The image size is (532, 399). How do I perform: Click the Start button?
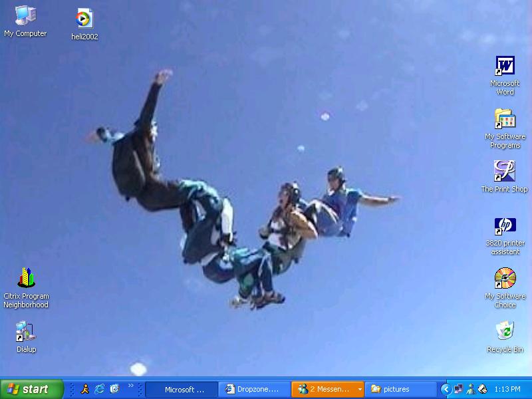[x=31, y=389]
